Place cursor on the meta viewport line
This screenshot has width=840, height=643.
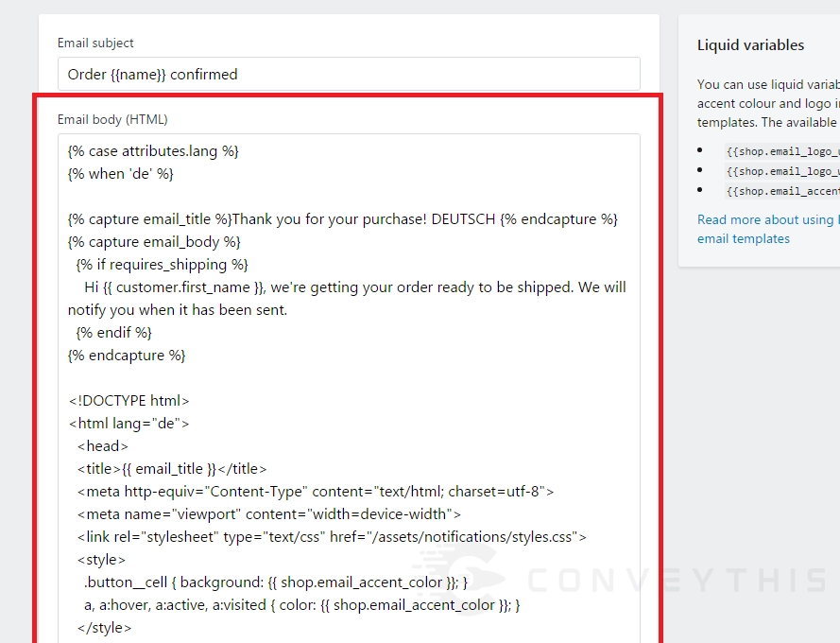pos(269,514)
